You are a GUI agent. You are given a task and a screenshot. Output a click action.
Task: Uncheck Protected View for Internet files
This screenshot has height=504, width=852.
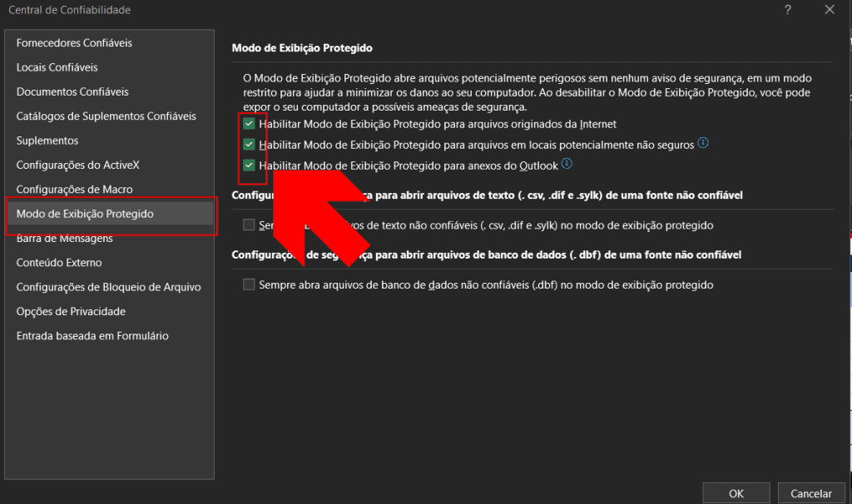coord(249,124)
